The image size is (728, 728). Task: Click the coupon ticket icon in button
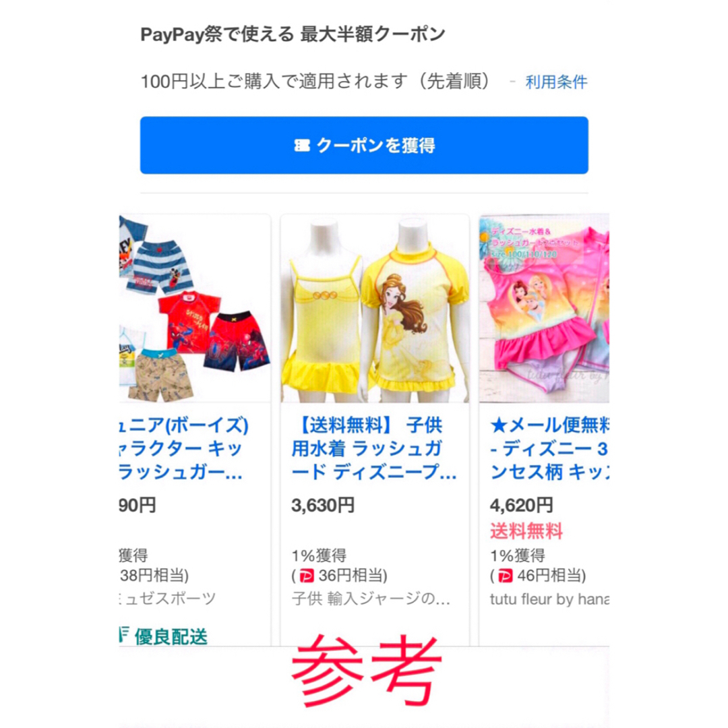point(302,146)
